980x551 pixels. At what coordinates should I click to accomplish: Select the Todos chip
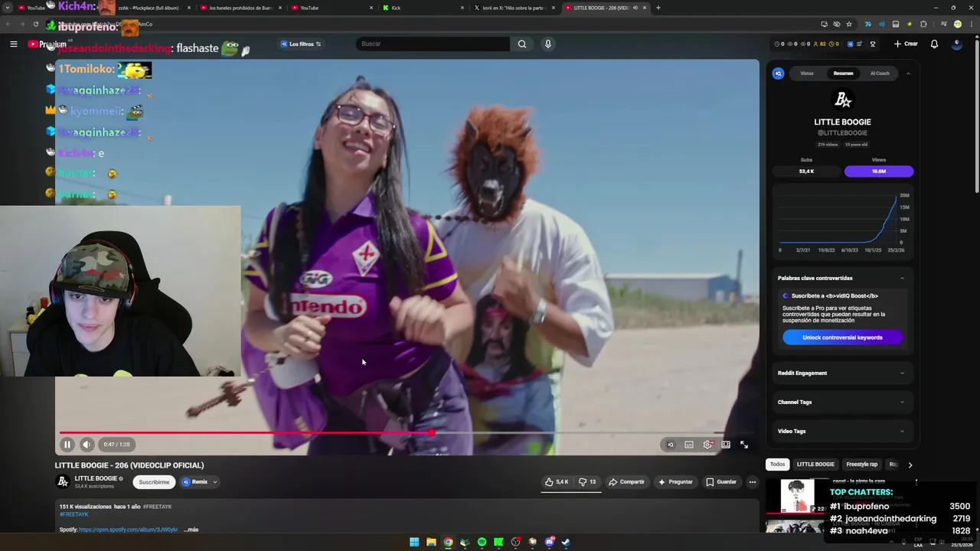(777, 465)
